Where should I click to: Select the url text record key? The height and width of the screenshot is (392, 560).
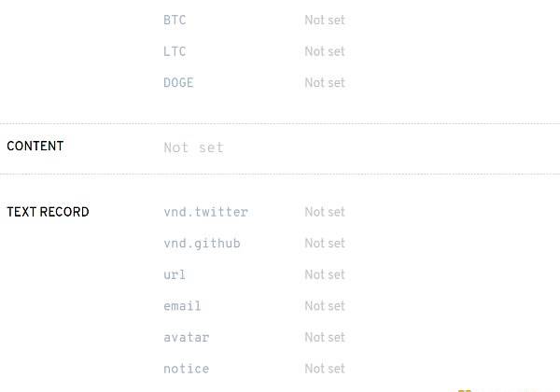point(175,275)
